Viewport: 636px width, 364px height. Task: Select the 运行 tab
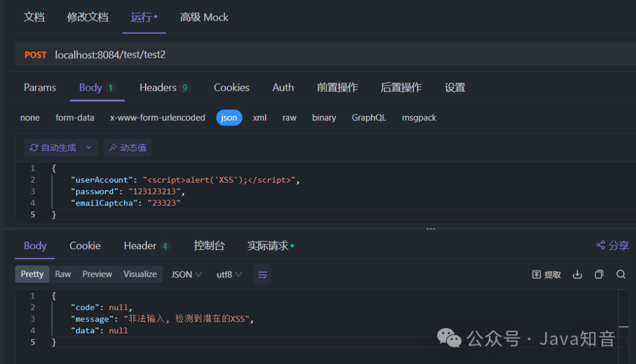click(x=144, y=18)
